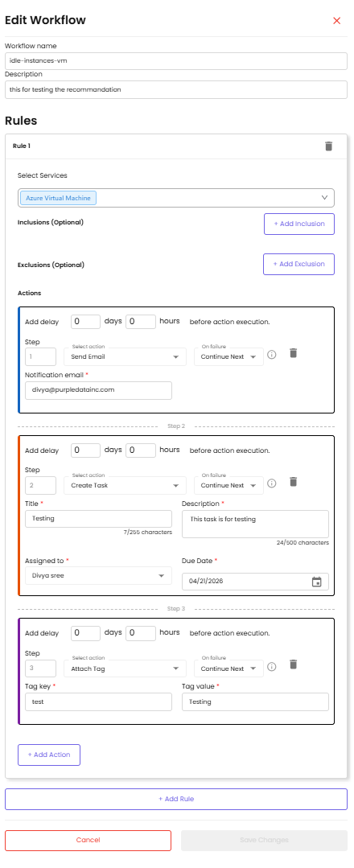Click the Step number field showing 1
The height and width of the screenshot is (868, 354).
40,356
